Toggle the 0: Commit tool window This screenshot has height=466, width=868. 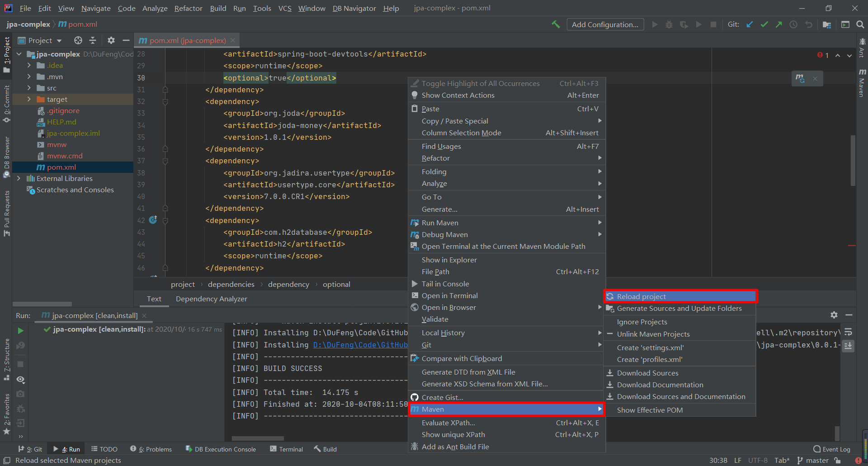point(6,104)
